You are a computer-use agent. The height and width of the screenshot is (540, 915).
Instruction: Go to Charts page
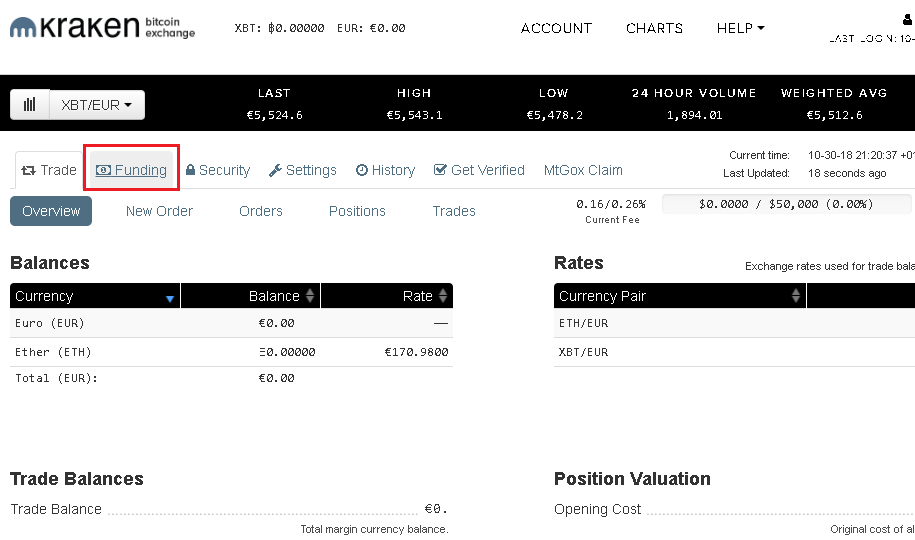[x=654, y=28]
